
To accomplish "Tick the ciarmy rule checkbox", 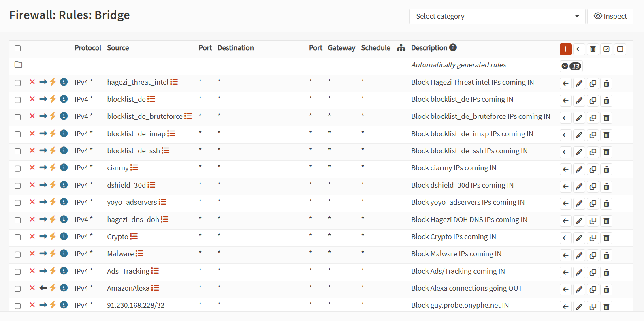I will [17, 169].
